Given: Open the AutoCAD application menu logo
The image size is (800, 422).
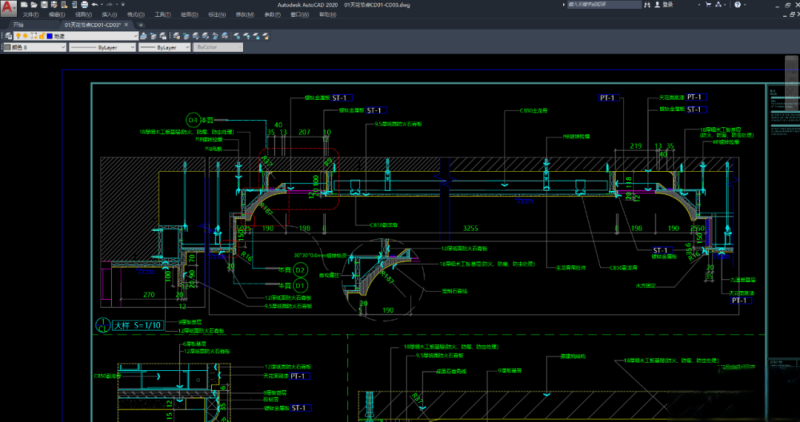Looking at the screenshot, I should click(x=8, y=8).
